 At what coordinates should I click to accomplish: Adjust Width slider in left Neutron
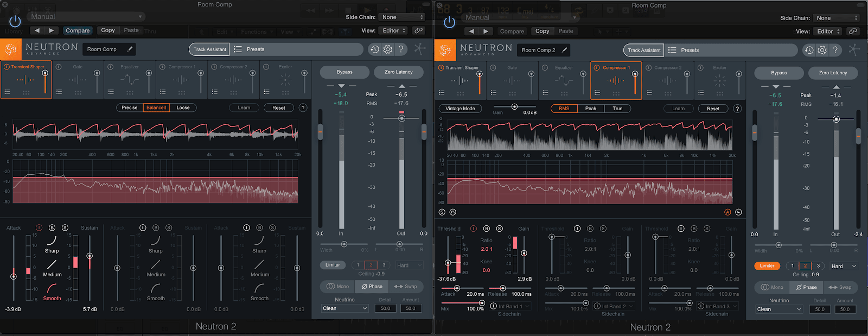344,244
